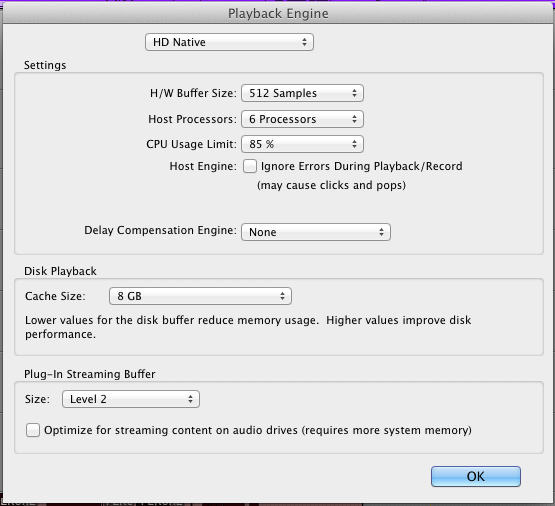Click the Host Processors label

192,119
